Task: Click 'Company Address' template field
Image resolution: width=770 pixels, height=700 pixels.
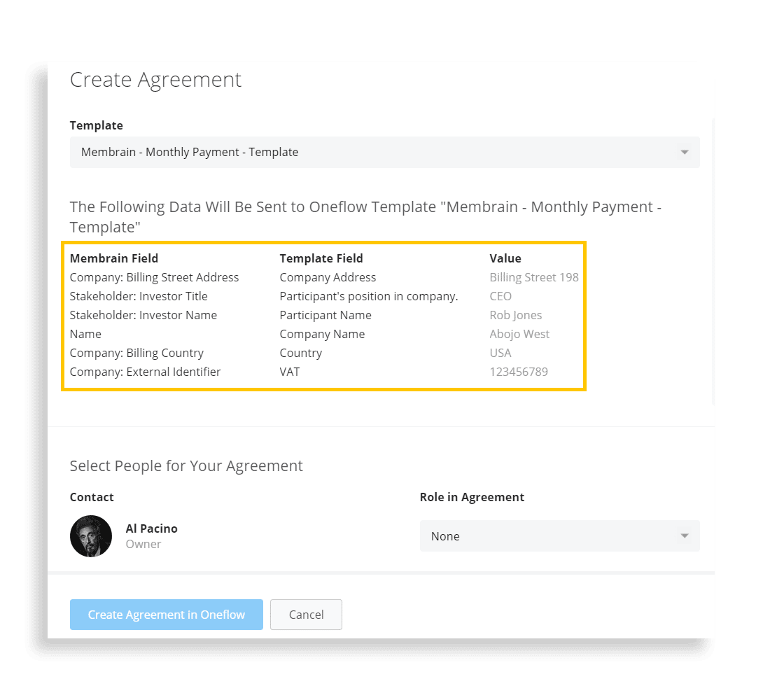Action: [x=328, y=277]
